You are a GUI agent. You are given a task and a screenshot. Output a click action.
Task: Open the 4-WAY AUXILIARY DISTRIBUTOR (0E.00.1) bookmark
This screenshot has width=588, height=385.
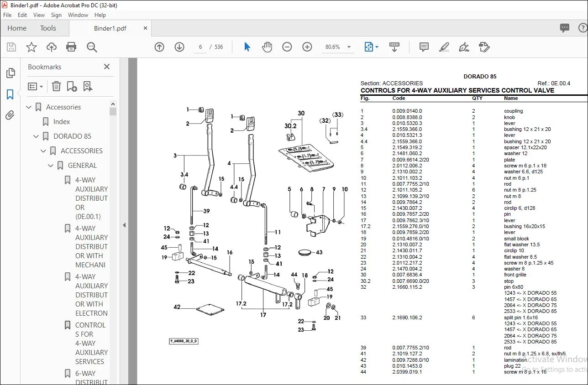92,198
